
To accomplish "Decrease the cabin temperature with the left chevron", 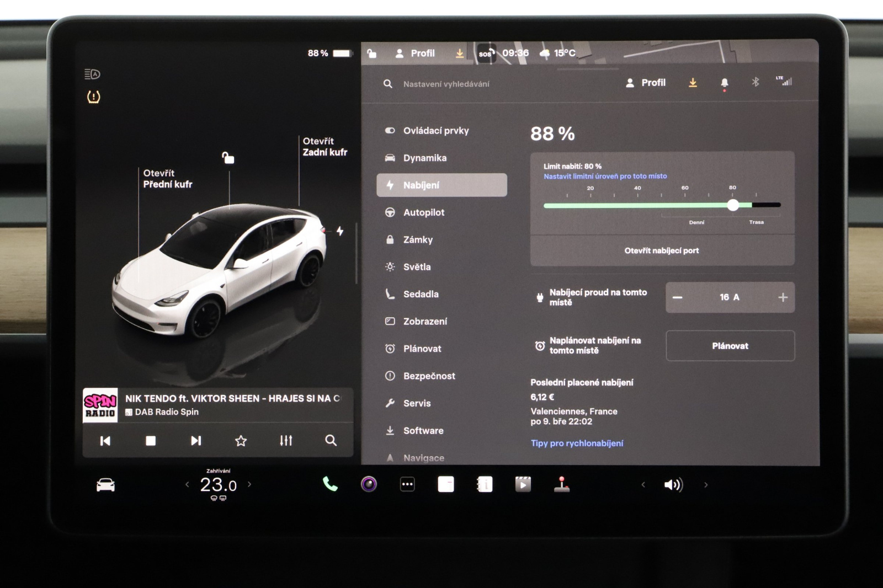I will pos(187,484).
